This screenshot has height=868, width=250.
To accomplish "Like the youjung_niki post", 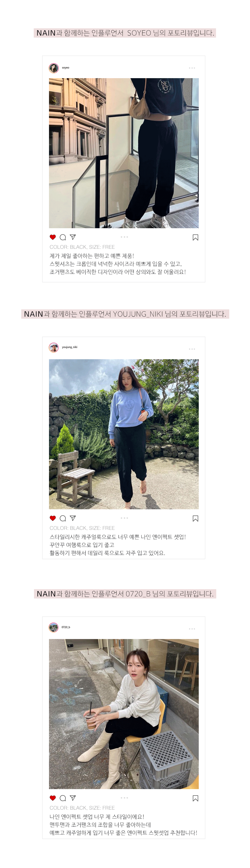I will (52, 518).
